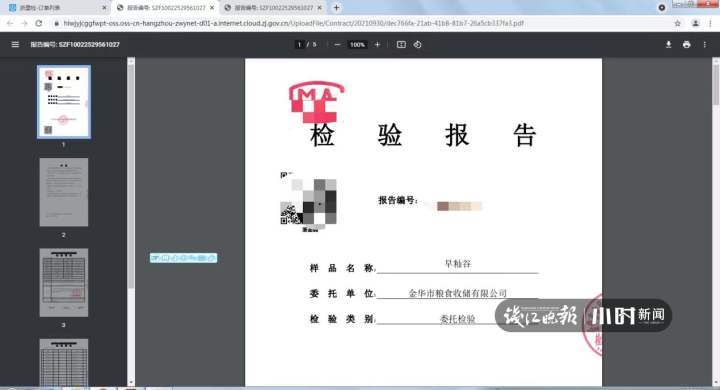The height and width of the screenshot is (390, 720).
Task: Bookmark this page with the star icon
Action: click(x=677, y=23)
